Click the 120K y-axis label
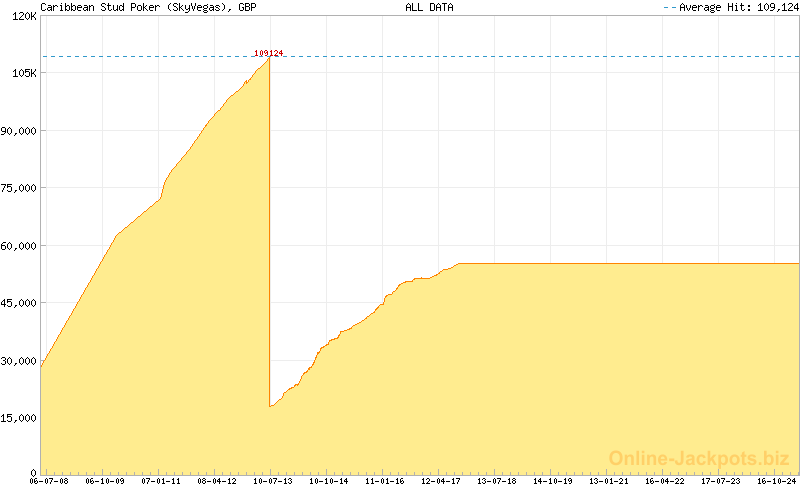Viewport: 800px width, 490px height. [x=22, y=16]
